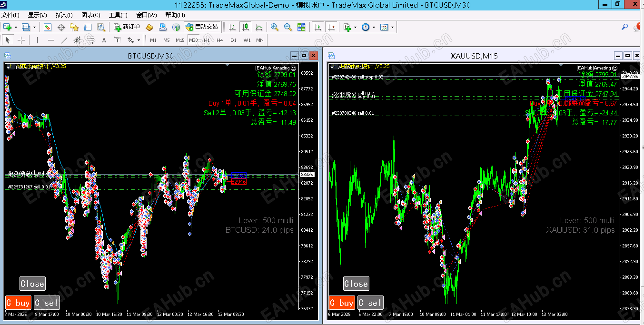Switch to bar chart display

click(232, 27)
